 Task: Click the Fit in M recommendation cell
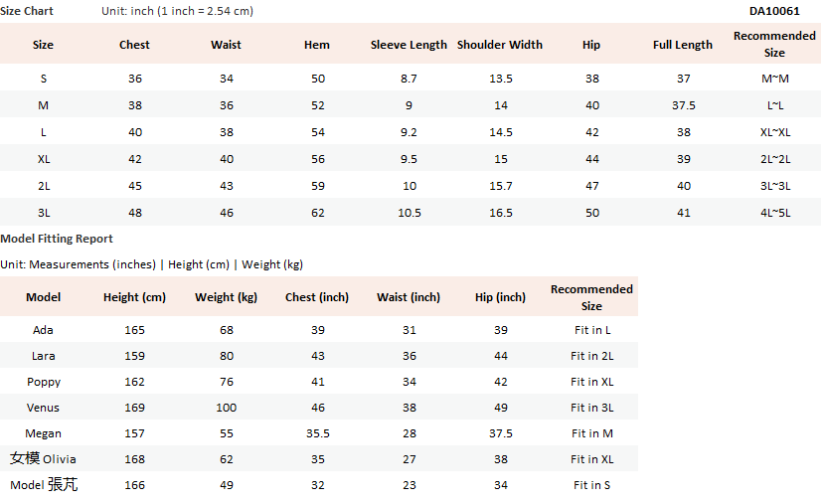[591, 433]
